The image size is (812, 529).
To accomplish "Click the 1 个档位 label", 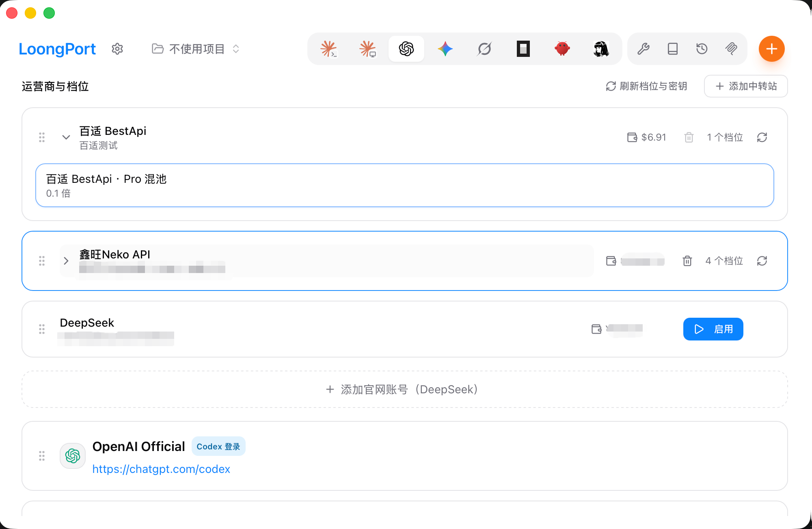I will click(x=725, y=137).
